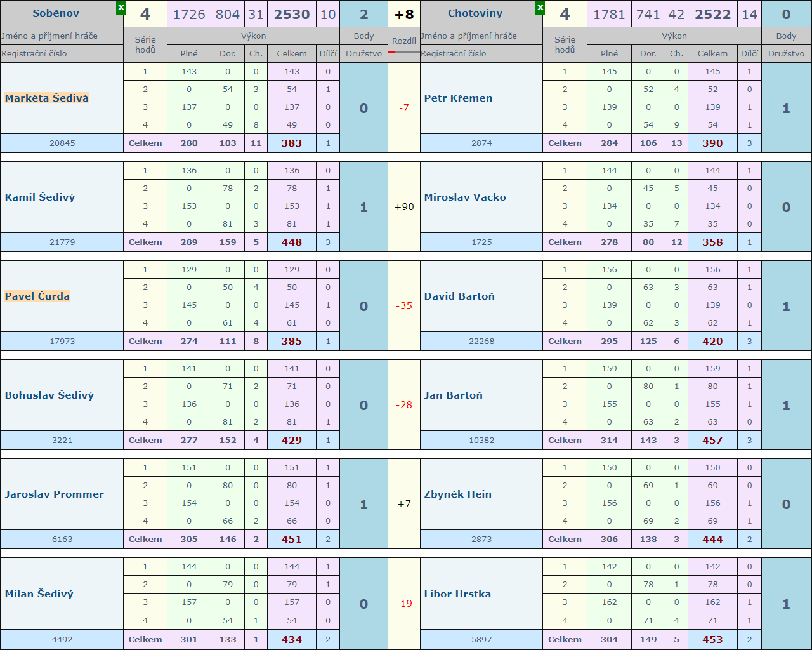This screenshot has height=650, width=812.
Task: Open player Jan Bartoň
Action: coord(454,395)
